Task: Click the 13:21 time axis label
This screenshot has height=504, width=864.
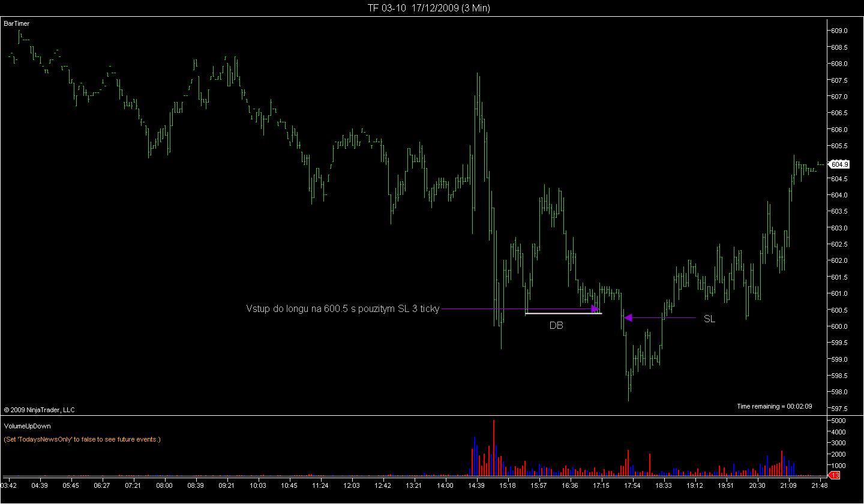Action: click(x=414, y=485)
